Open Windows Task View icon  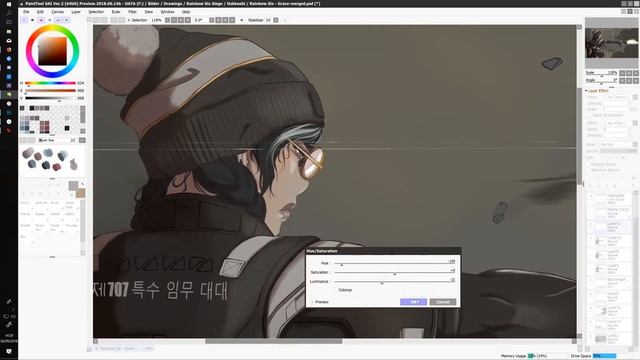pos(9,22)
